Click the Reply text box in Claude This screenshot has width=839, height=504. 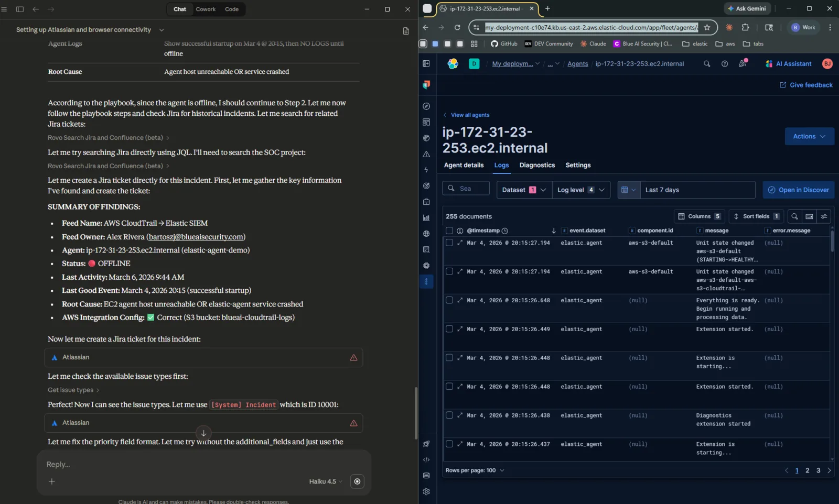[x=203, y=464]
